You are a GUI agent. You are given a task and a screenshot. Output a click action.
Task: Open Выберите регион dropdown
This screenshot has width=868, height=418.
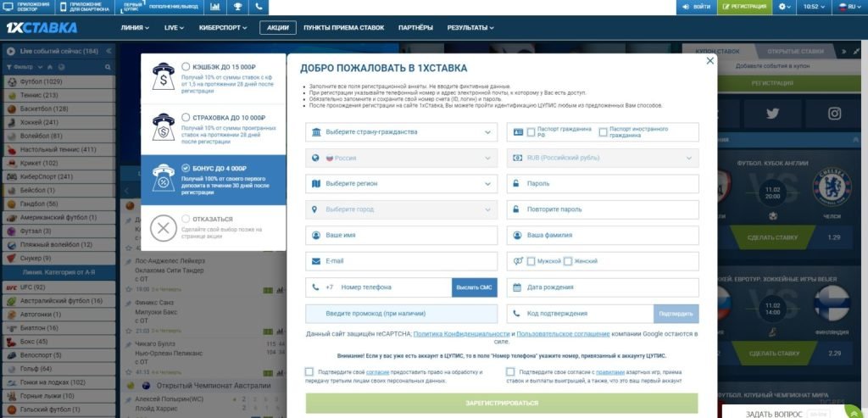[x=401, y=183]
